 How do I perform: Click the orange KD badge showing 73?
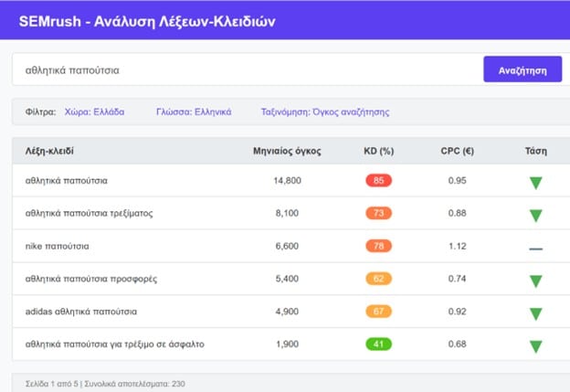point(377,214)
